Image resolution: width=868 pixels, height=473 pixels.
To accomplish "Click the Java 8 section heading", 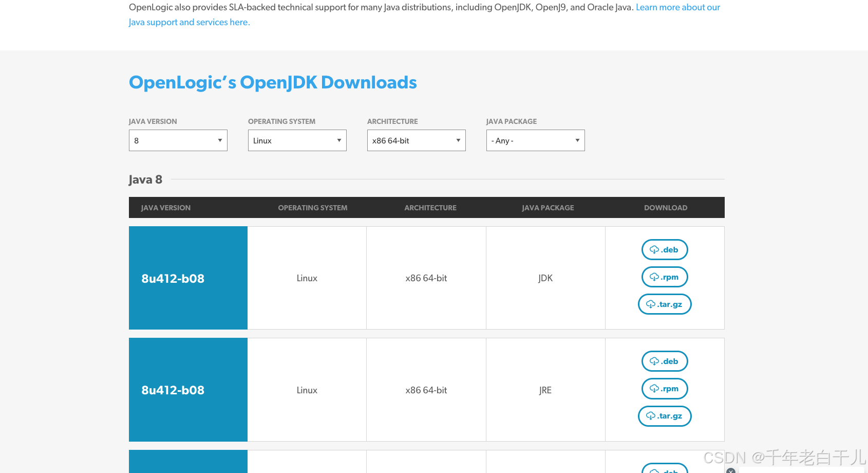I will point(145,179).
